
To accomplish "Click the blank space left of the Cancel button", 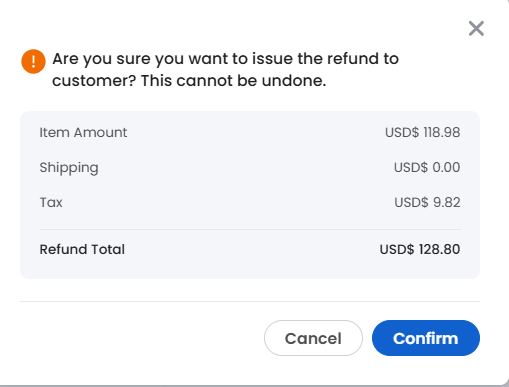I will click(142, 338).
